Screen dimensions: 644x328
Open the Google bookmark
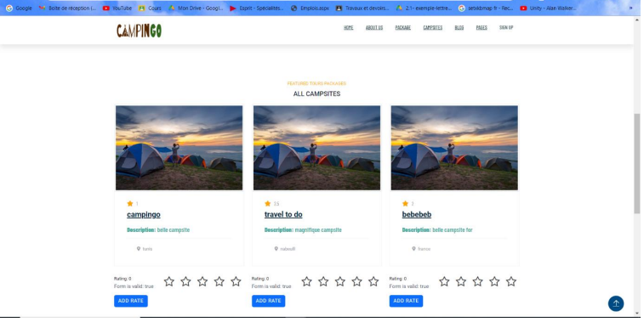19,8
